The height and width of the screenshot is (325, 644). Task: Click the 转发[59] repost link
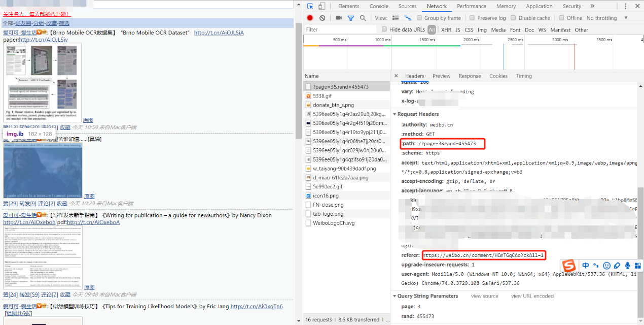pyautogui.click(x=29, y=295)
